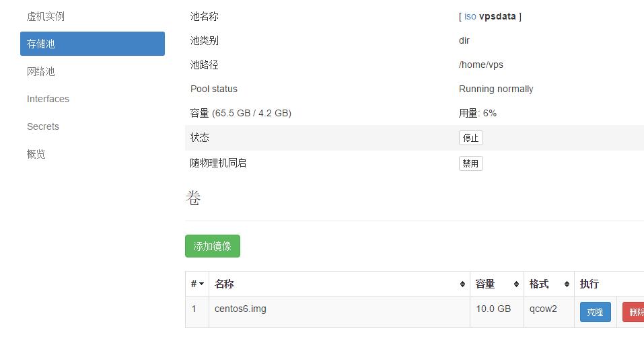Click the vpsdata pool name
The image size is (644, 357).
tap(497, 16)
